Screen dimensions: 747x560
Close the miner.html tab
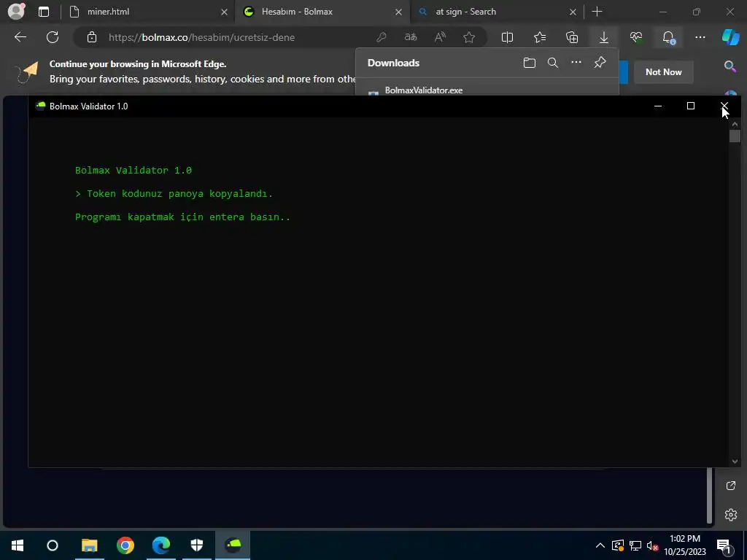pos(224,12)
